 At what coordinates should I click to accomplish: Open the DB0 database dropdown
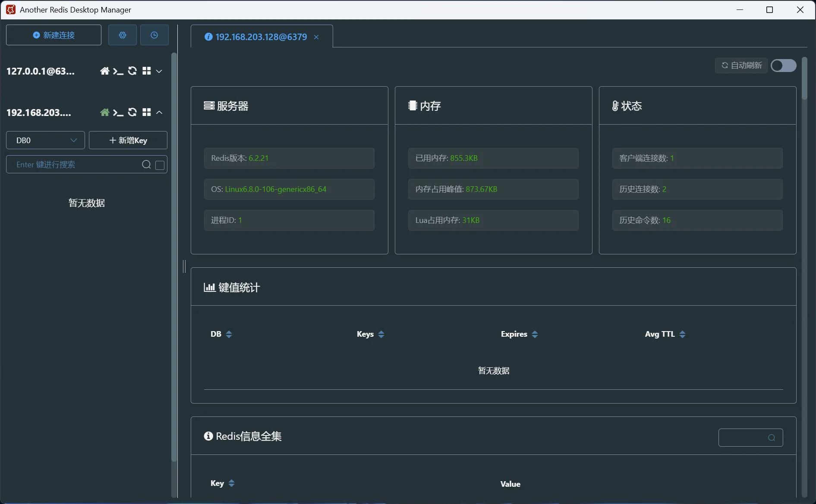point(45,141)
